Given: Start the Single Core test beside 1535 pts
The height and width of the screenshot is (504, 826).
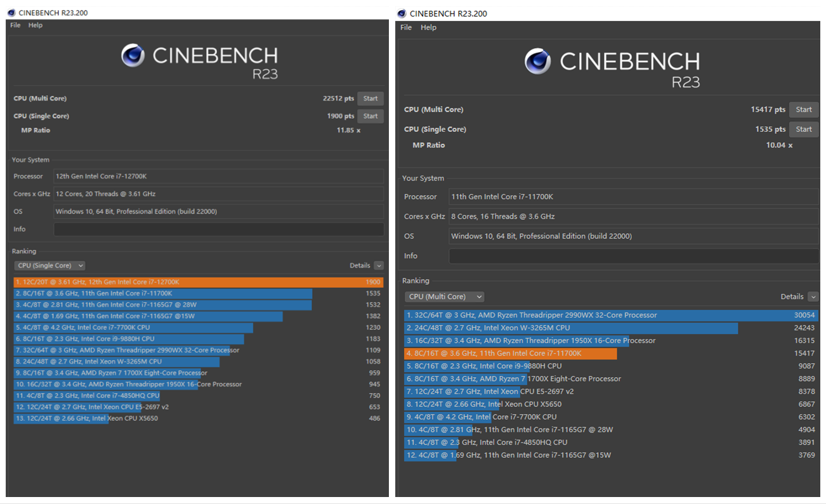Looking at the screenshot, I should pos(804,129).
